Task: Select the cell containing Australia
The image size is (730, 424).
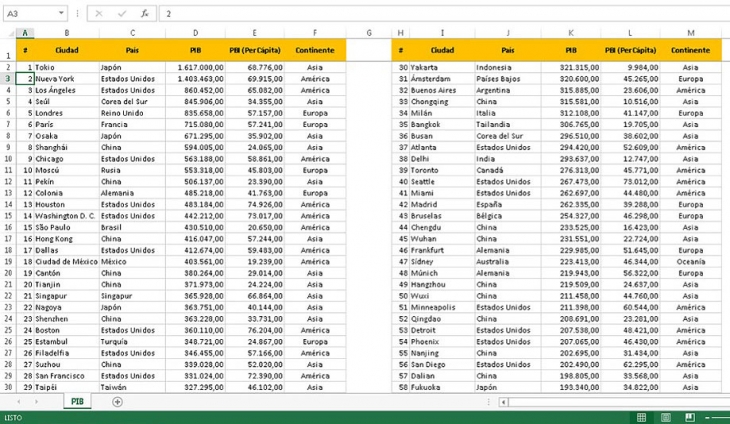Action: tap(508, 262)
